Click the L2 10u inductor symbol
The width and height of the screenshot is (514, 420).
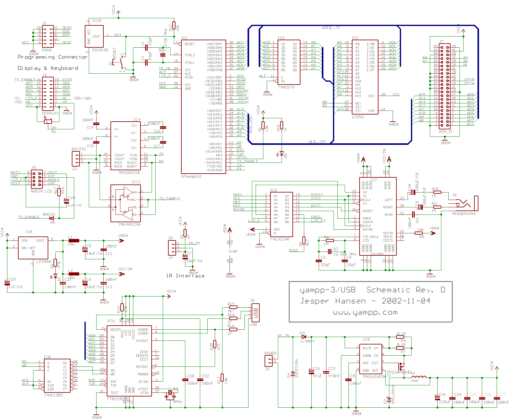74,274
